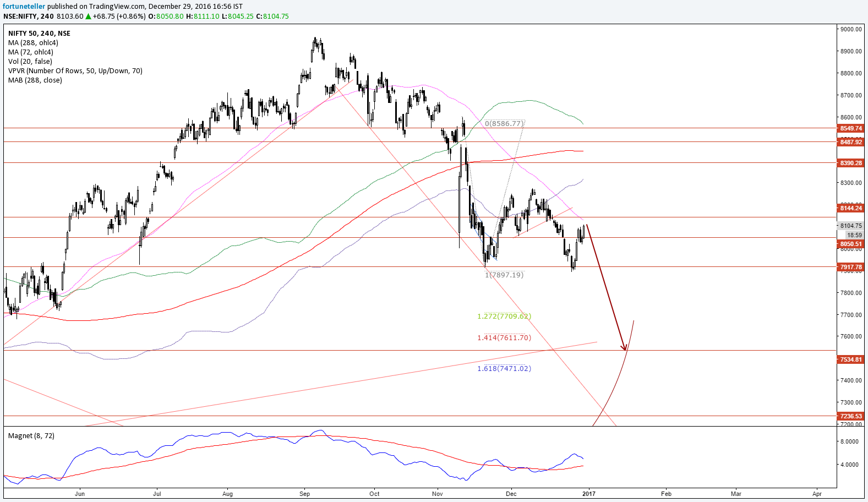Select the Fibonacci 1(7897.19) label
Image resolution: width=868 pixels, height=502 pixels.
click(504, 275)
